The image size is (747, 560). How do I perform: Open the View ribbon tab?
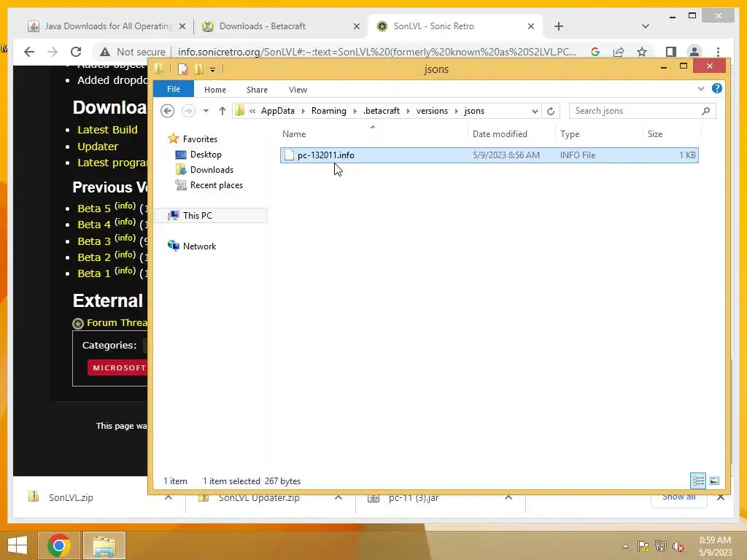pos(298,90)
